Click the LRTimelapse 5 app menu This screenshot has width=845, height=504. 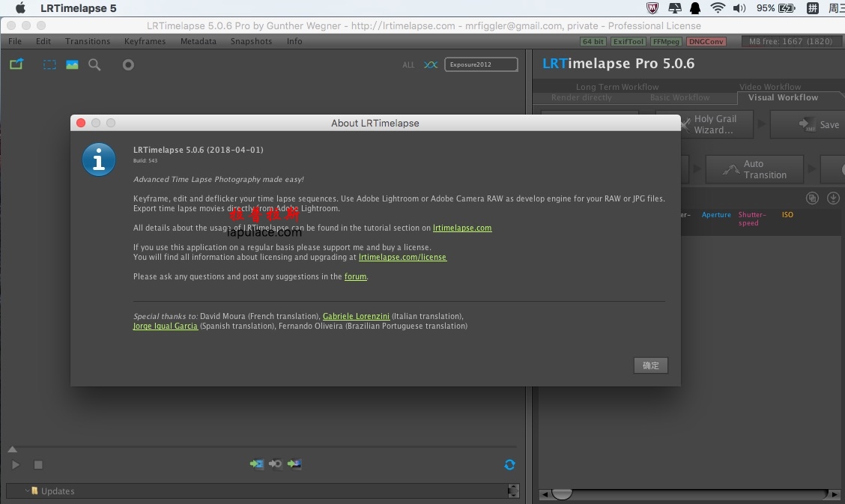point(78,8)
